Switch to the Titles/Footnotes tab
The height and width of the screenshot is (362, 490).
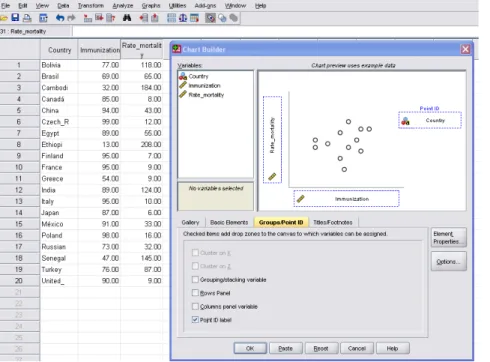pos(333,222)
